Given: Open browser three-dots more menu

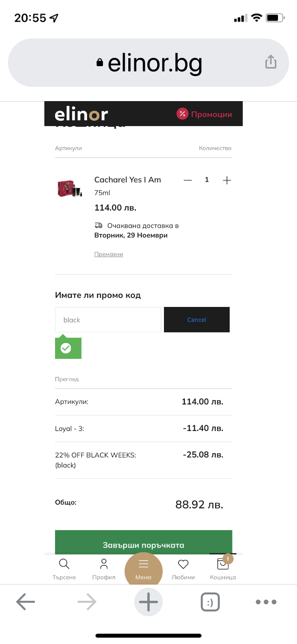Looking at the screenshot, I should (x=266, y=602).
